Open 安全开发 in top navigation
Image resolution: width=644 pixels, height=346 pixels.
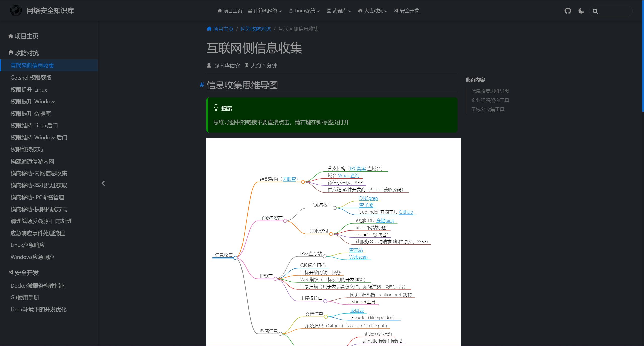[407, 11]
